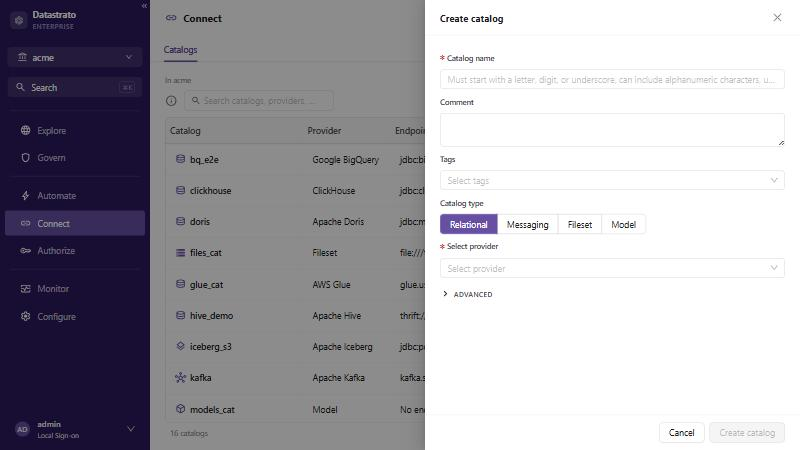800x450 pixels.
Task: Click the Automate lightning icon
Action: (x=26, y=195)
